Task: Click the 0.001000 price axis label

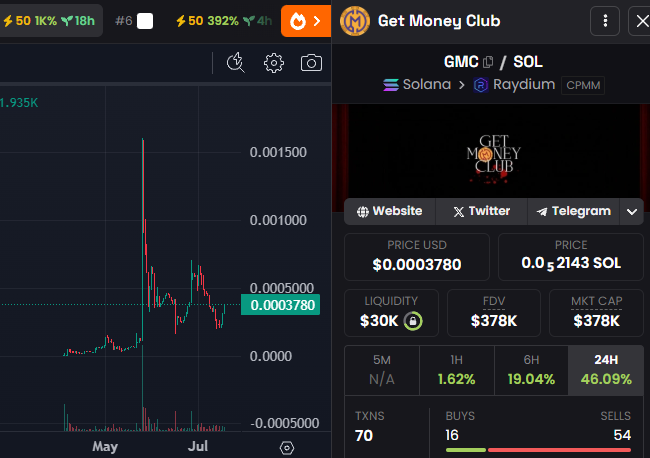Action: tap(278, 221)
